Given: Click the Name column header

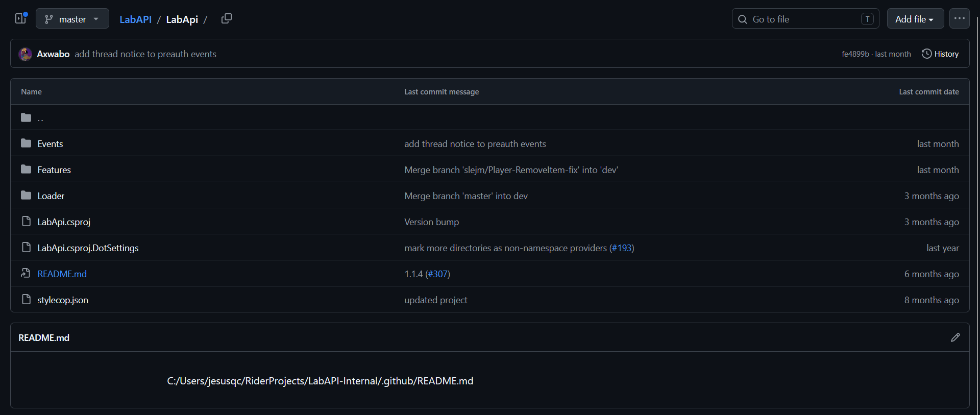Looking at the screenshot, I should [32, 92].
